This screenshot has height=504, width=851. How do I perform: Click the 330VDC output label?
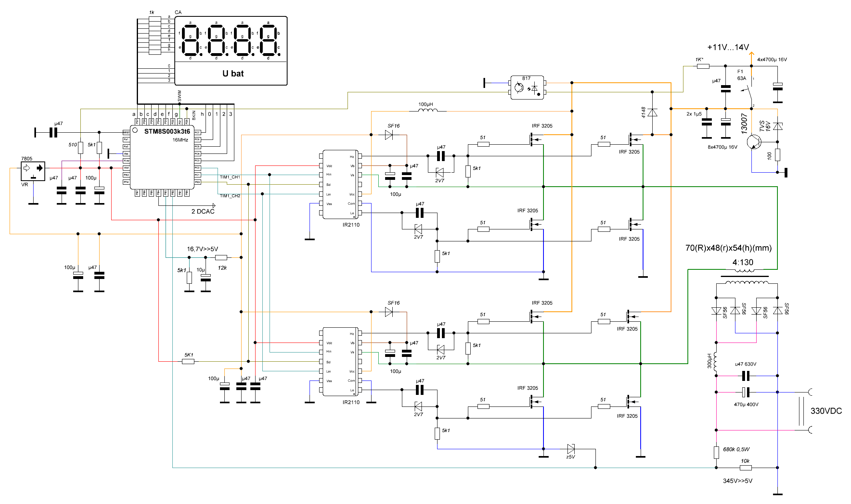(825, 411)
